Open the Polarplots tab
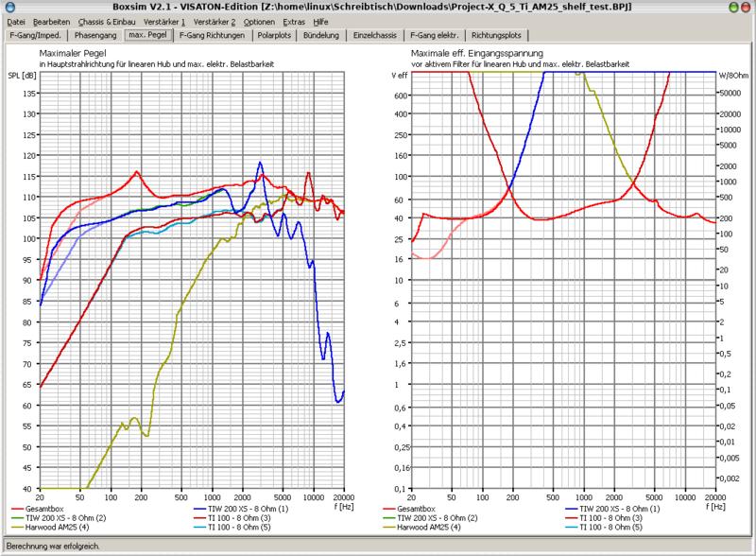 (x=274, y=35)
